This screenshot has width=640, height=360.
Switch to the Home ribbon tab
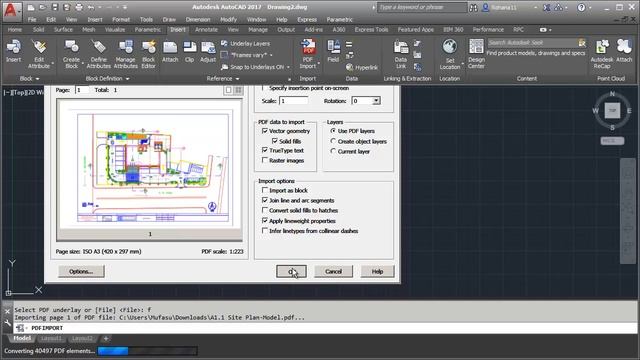(15, 29)
